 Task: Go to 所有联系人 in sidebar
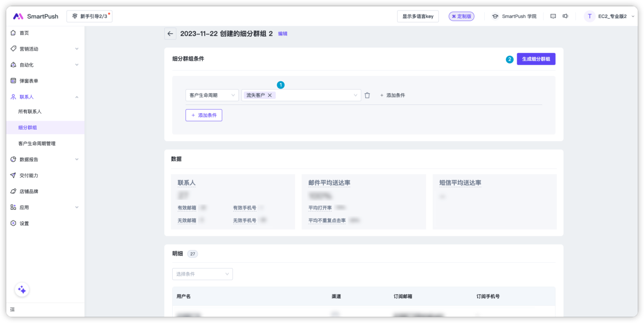click(30, 112)
